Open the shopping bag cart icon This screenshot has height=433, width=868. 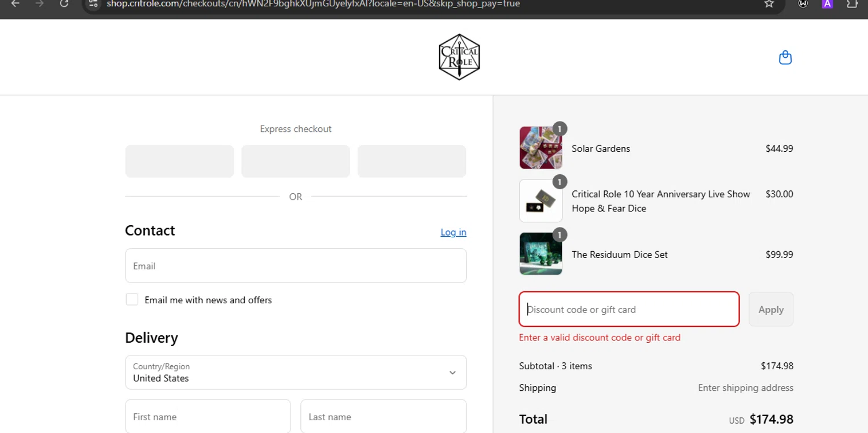(x=785, y=57)
